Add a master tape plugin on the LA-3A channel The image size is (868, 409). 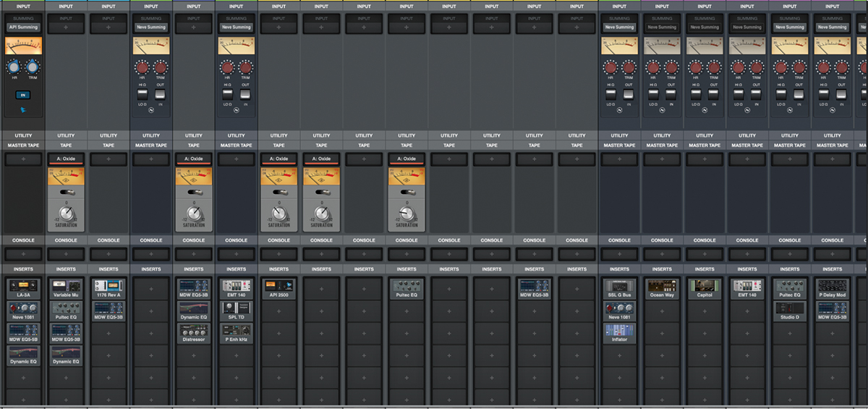[x=23, y=159]
